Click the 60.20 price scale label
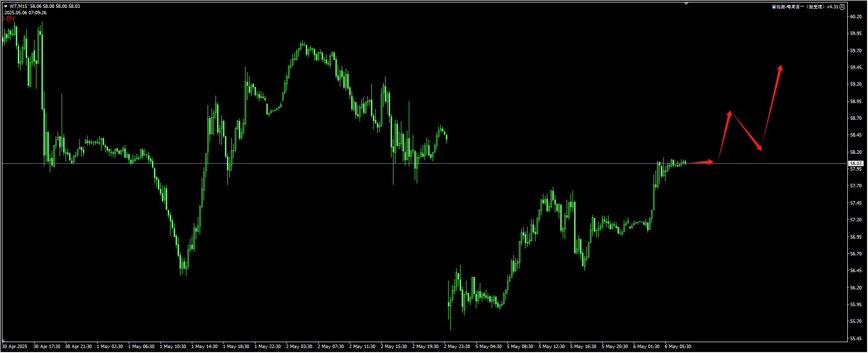This screenshot has height=353, width=868. pyautogui.click(x=856, y=16)
